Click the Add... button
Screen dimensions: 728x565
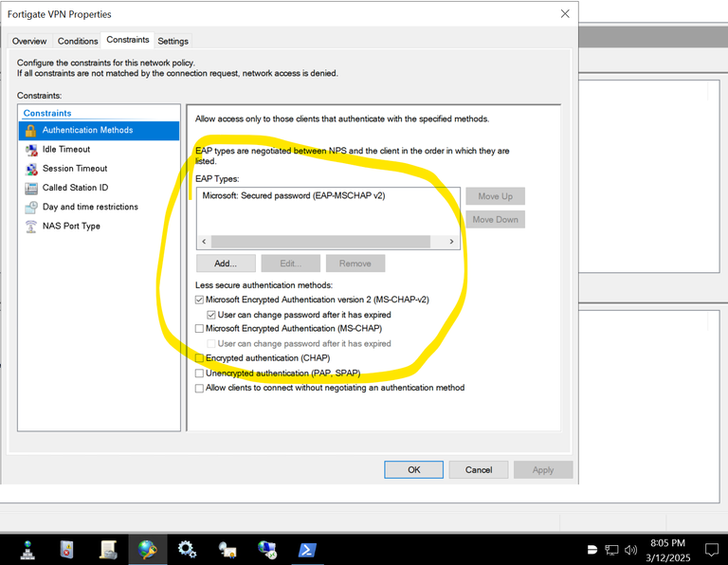[226, 264]
